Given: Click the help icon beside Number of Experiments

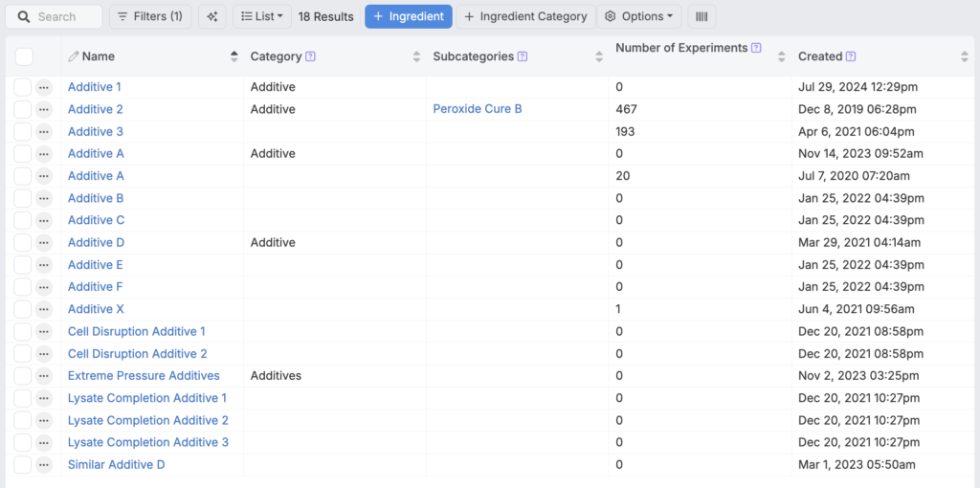Looking at the screenshot, I should coord(756,48).
